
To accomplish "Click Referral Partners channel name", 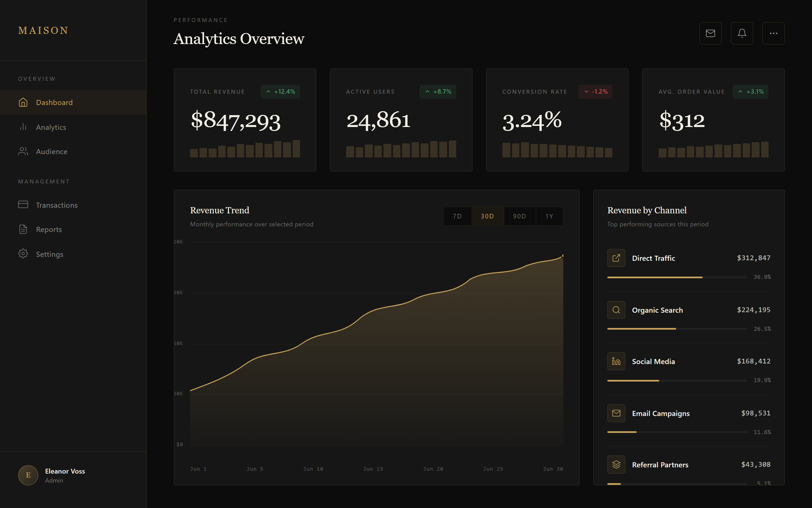I will click(x=660, y=465).
